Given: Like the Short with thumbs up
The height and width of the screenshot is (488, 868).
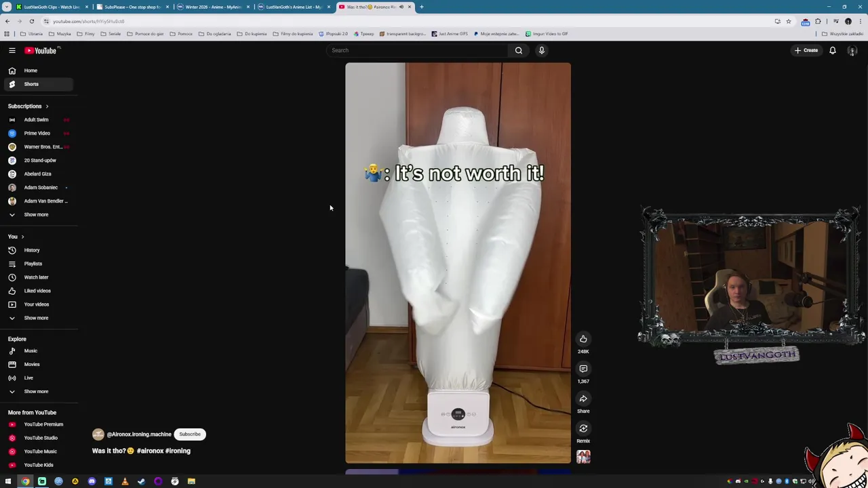Looking at the screenshot, I should (583, 339).
